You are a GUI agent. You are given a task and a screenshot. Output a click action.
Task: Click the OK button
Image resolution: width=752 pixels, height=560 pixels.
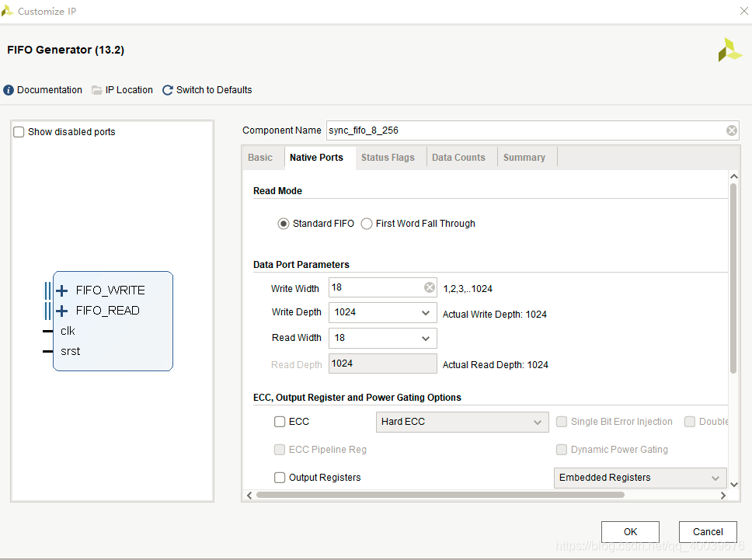click(630, 532)
